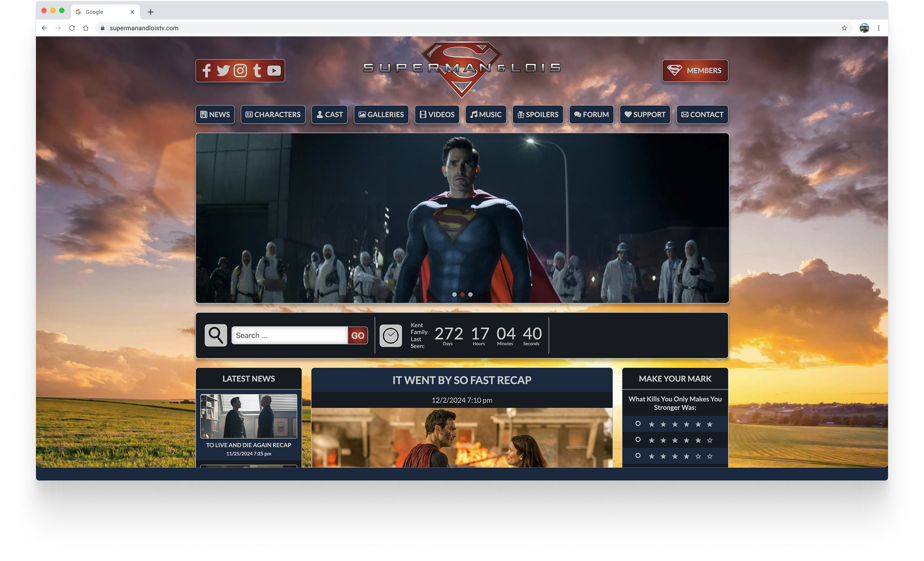Open the Characters menu item
Image resolution: width=924 pixels, height=561 pixels.
(x=273, y=115)
